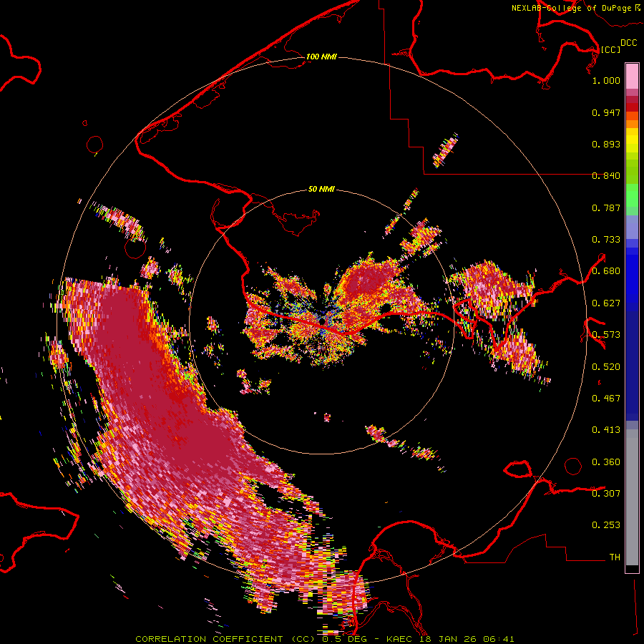
Task: Select the 0.467 scale value
Action: click(x=606, y=398)
